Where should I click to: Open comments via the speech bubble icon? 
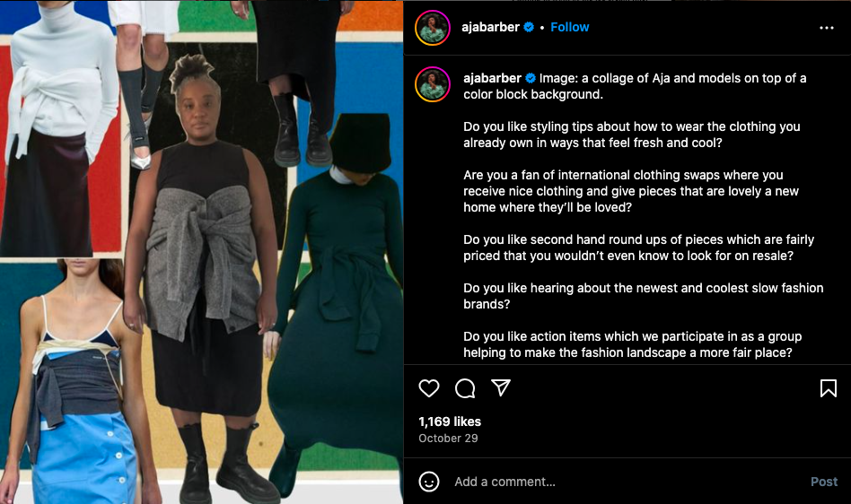click(465, 388)
